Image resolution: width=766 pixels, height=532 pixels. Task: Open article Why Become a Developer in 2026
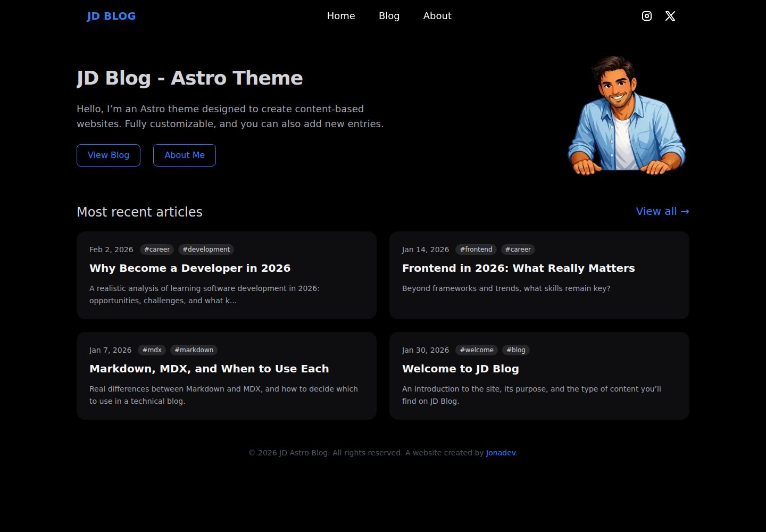coord(190,268)
